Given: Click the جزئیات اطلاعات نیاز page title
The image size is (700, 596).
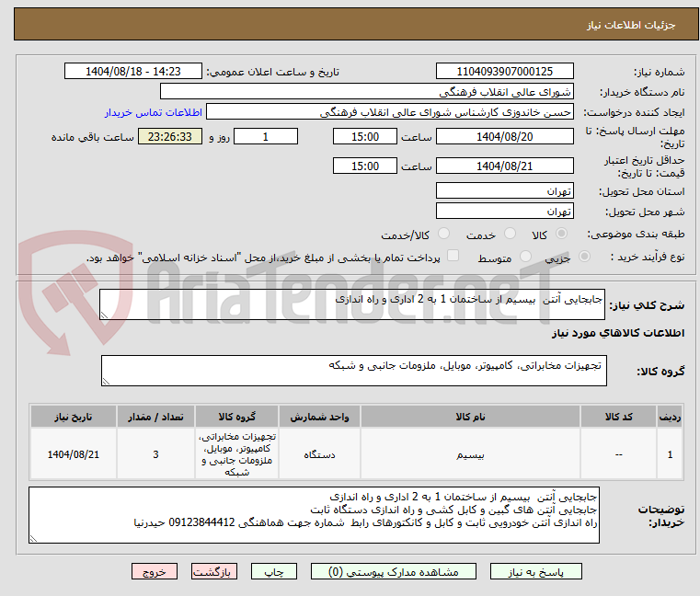Looking at the screenshot, I should tap(631, 25).
